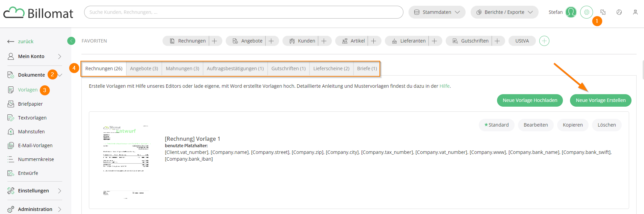Click plus next to Artikel favorite
The width and height of the screenshot is (644, 214).
pos(374,41)
